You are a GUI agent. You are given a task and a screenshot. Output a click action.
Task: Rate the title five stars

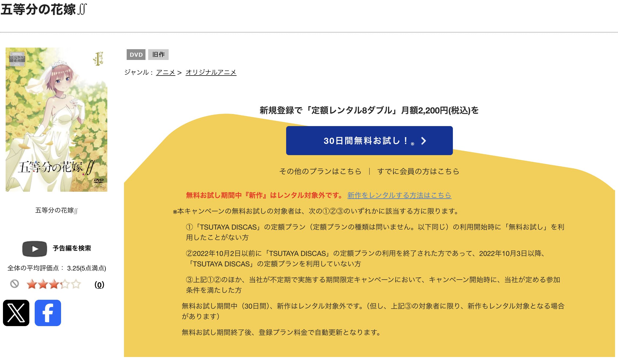pyautogui.click(x=76, y=284)
